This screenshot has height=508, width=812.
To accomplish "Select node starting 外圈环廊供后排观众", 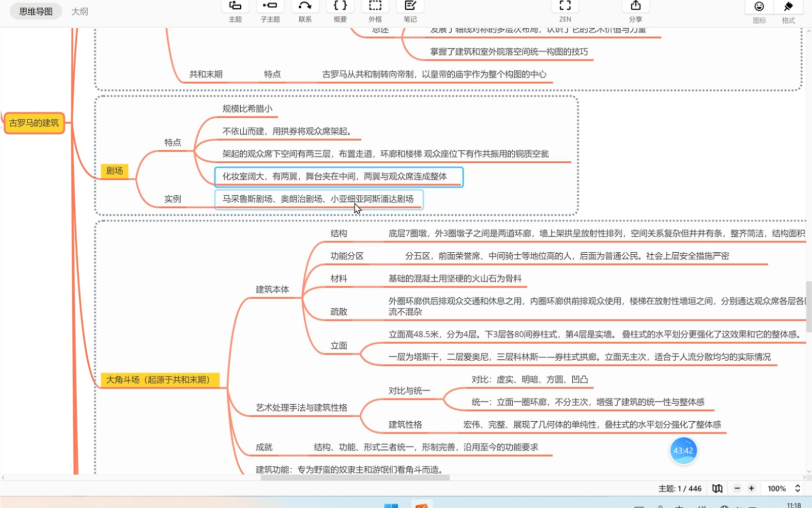I will [597, 306].
